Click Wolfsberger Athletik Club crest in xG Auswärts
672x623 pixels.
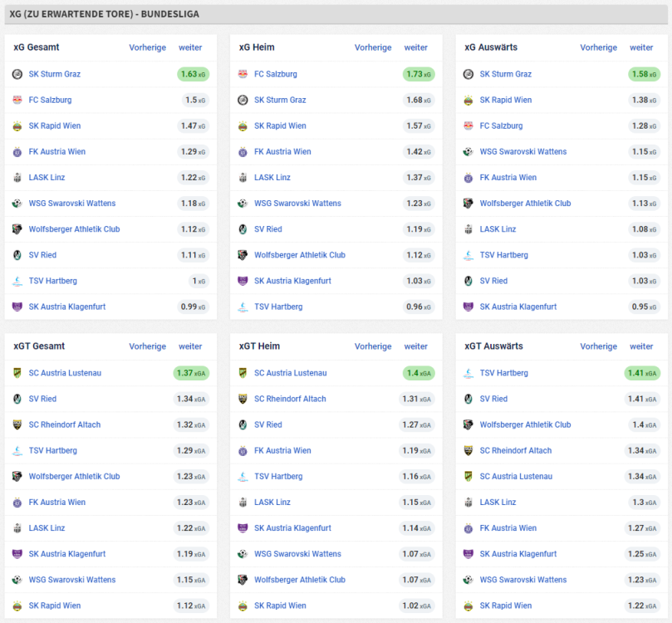(468, 204)
